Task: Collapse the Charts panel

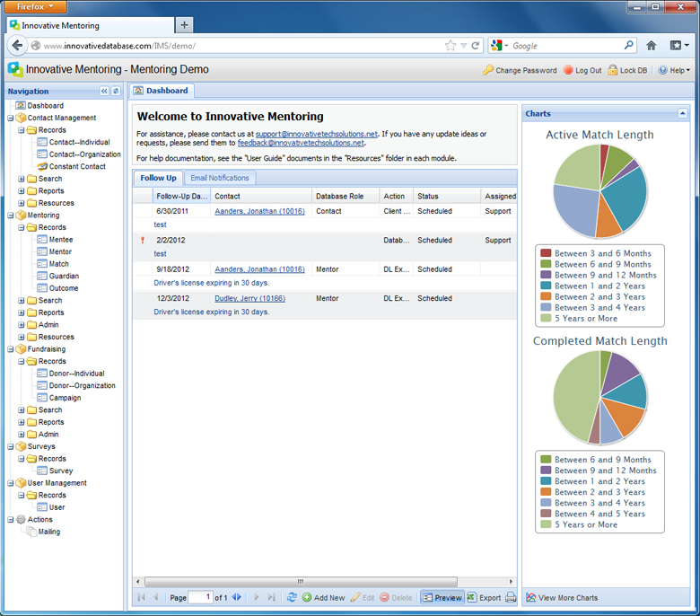Action: click(683, 113)
